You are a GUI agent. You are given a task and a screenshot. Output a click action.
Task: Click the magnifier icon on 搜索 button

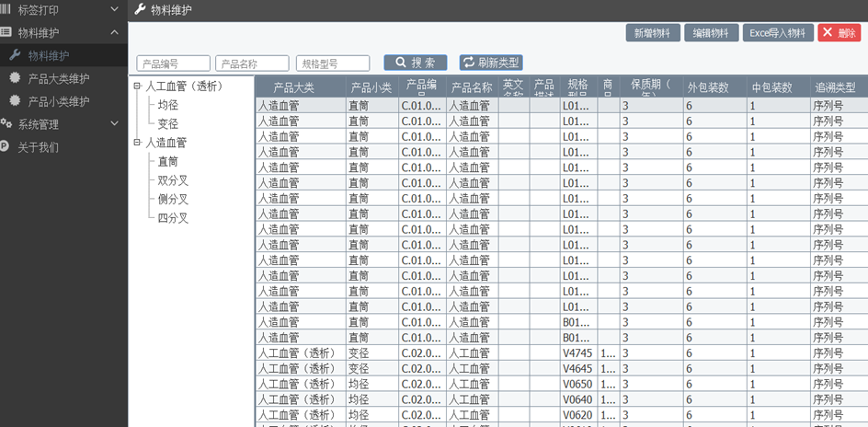coord(401,63)
